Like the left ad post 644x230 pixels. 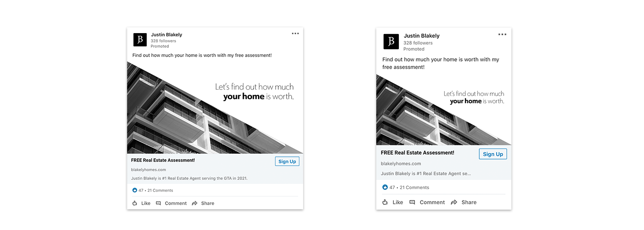point(141,203)
